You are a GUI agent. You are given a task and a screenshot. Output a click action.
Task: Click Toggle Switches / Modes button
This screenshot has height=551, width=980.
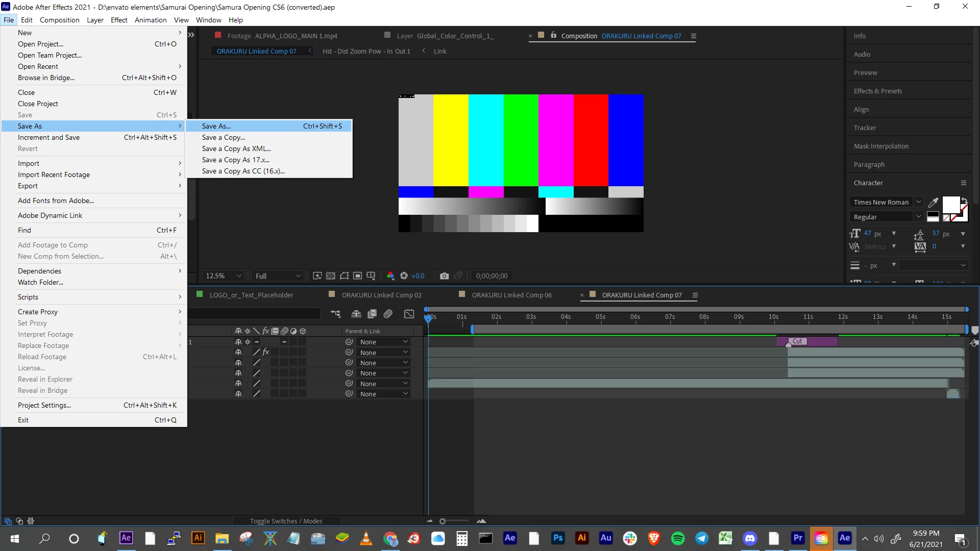[x=286, y=521]
